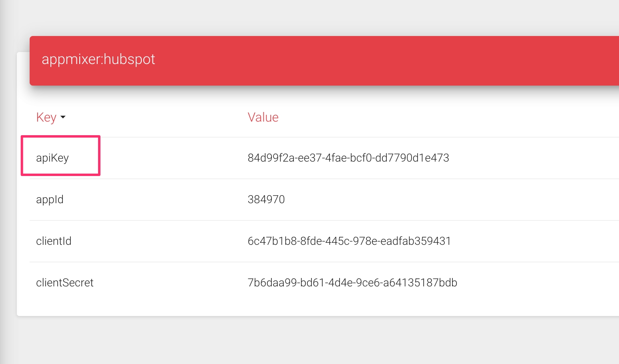Screen dimensions: 619x364
Task: Sort by the Key column header
Action: 46,118
